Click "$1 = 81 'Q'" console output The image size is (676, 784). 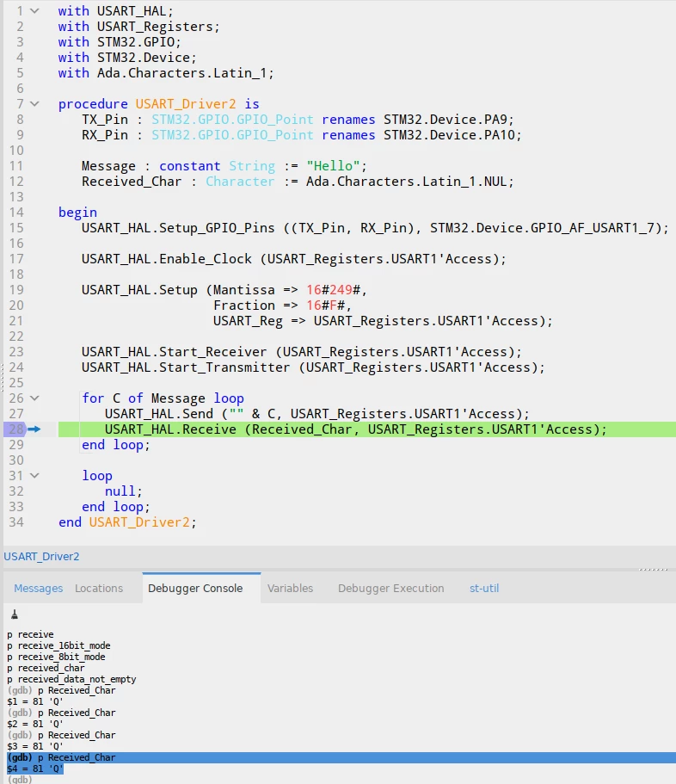coord(35,701)
